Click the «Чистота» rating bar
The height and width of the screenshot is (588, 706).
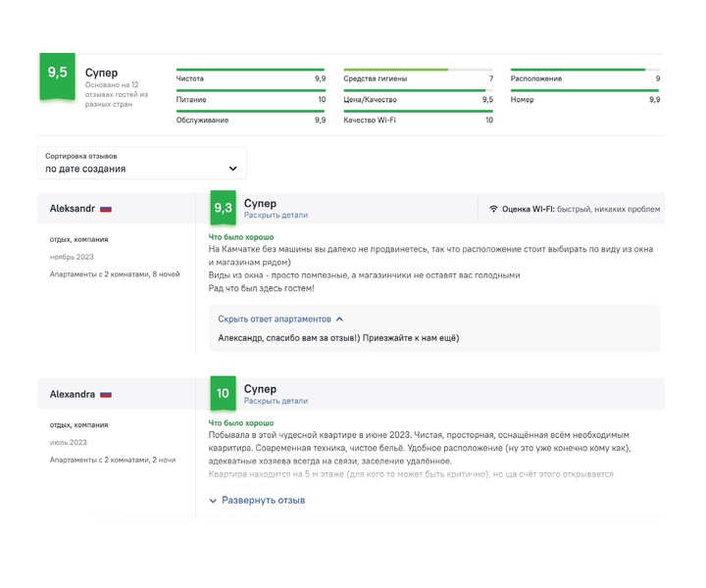[250, 70]
